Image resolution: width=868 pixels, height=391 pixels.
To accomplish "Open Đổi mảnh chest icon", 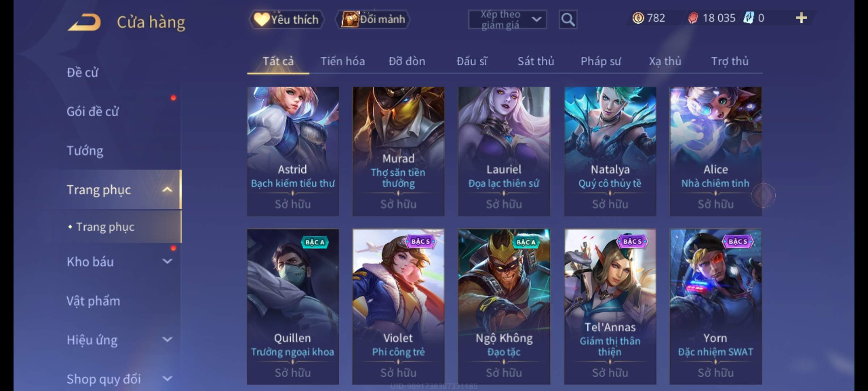I will [x=350, y=19].
